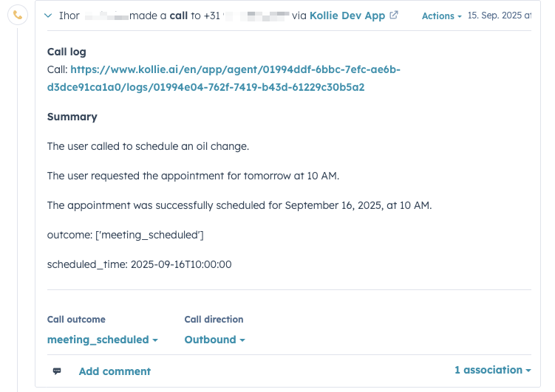Open the Actions dropdown menu
The image size is (555, 392).
point(441,16)
